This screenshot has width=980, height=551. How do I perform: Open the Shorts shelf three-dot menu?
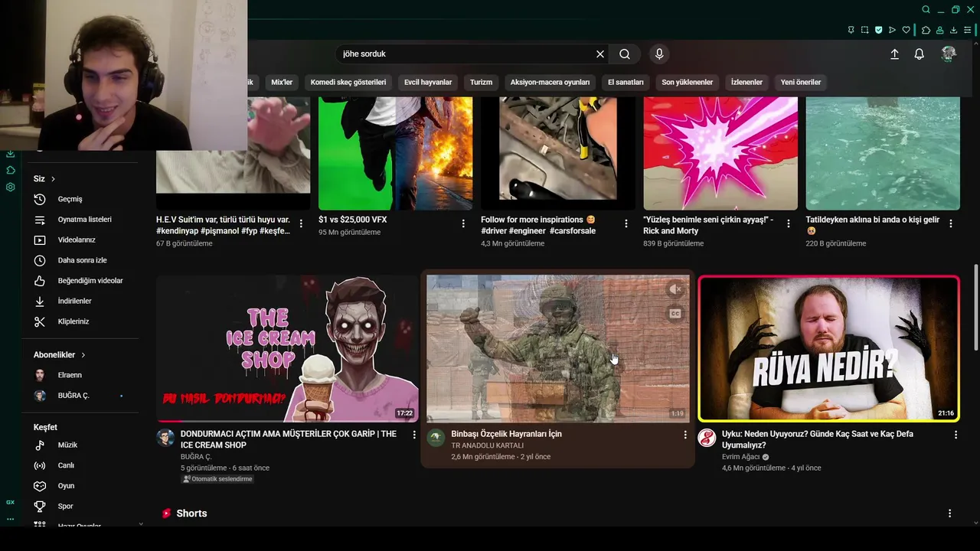tap(949, 514)
